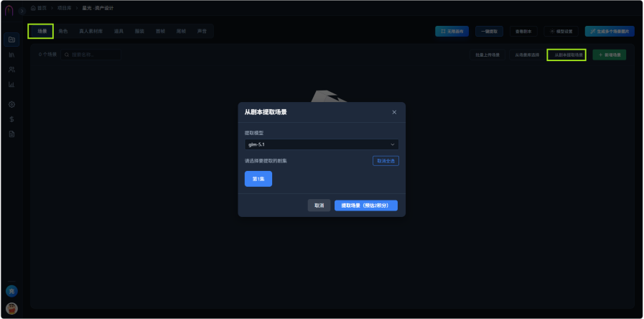The height and width of the screenshot is (319, 644).
Task: Toggle the 第1集 episode selection
Action: coord(258,179)
